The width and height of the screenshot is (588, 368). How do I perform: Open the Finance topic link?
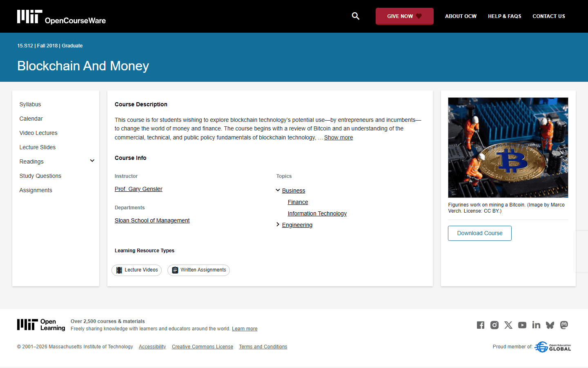point(298,202)
